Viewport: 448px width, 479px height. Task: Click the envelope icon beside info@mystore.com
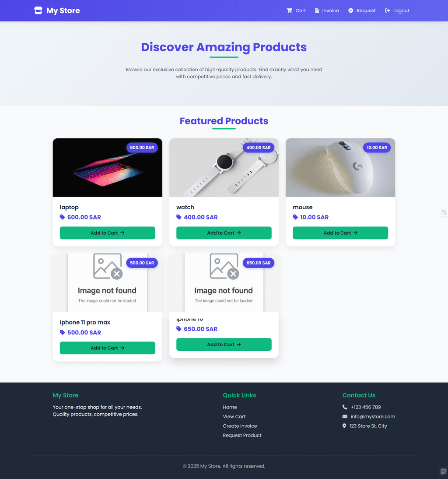(345, 416)
